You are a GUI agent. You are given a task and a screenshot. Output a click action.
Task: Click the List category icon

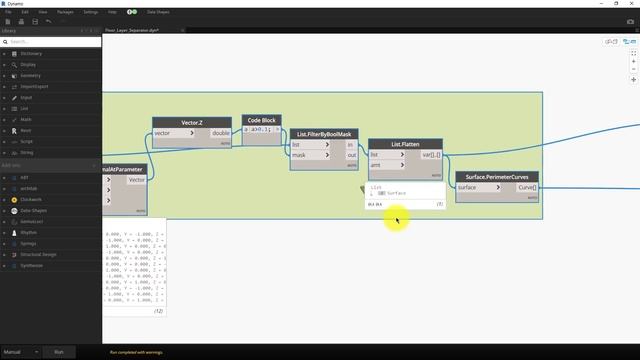14,109
